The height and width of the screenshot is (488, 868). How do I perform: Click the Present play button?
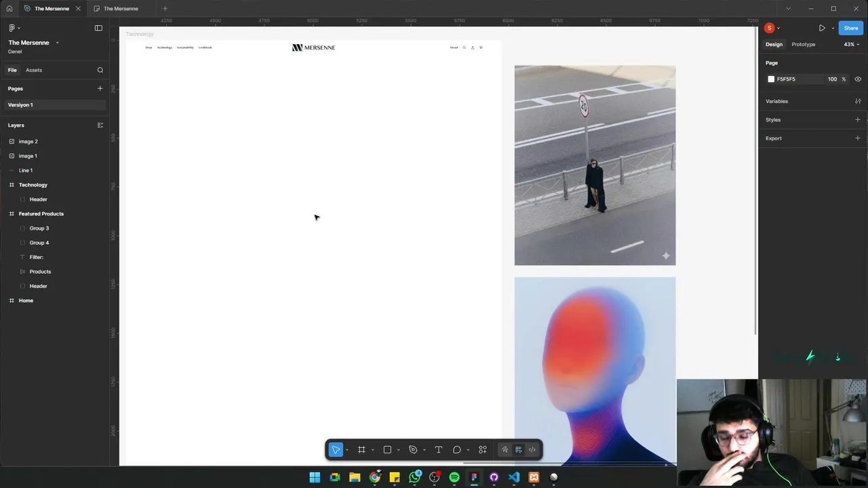822,28
